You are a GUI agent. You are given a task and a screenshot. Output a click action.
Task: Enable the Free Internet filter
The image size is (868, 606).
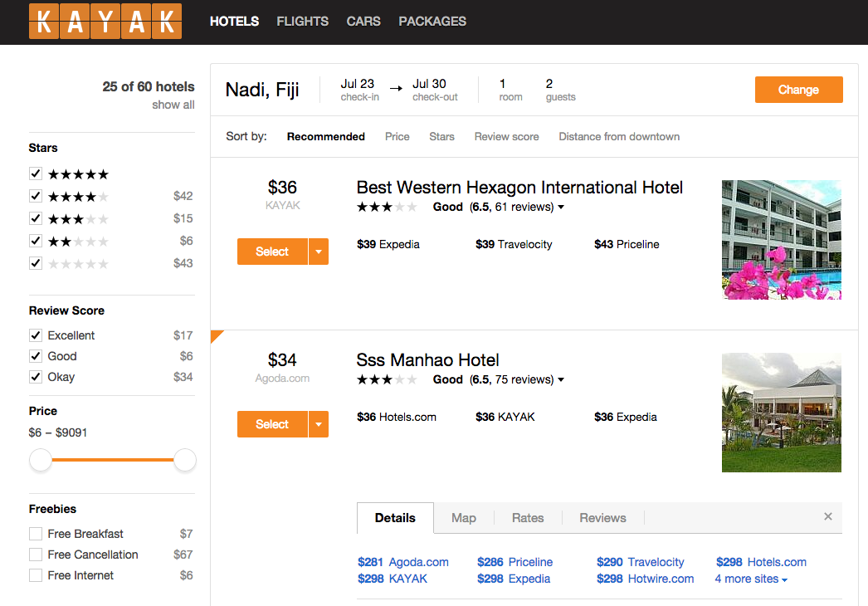click(x=36, y=575)
